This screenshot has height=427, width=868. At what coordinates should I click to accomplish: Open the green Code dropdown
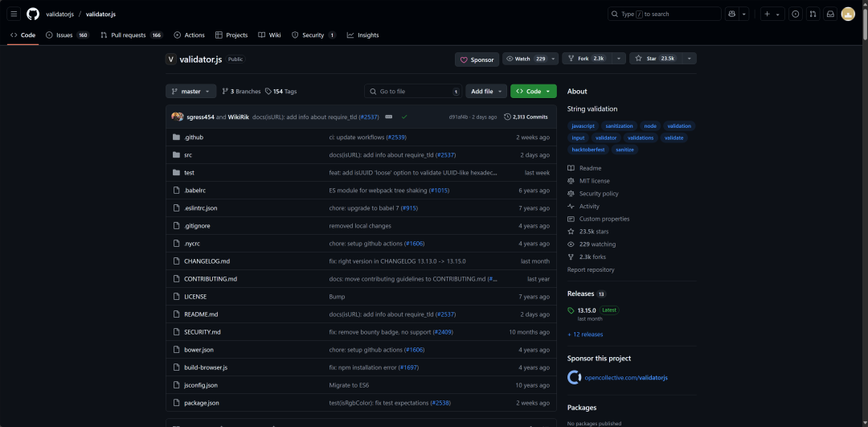click(533, 92)
